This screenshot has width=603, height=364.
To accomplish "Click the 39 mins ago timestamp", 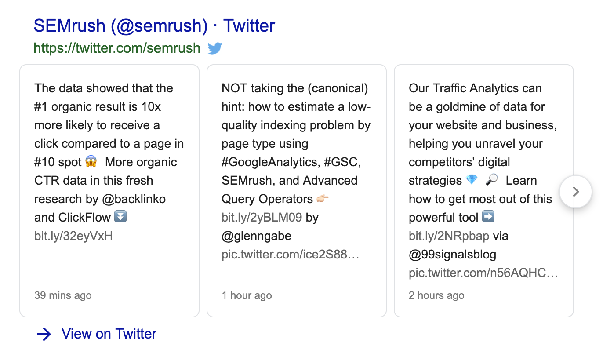I will [63, 295].
